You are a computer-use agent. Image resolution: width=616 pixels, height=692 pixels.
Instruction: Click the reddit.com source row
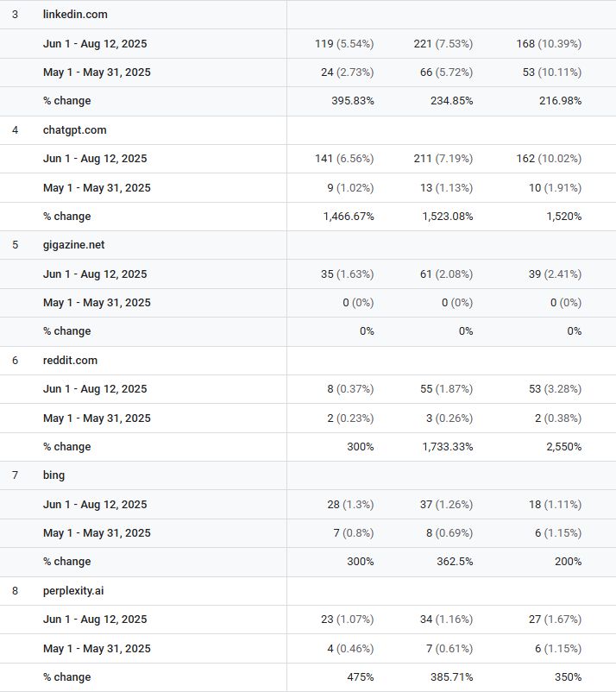[x=70, y=360]
